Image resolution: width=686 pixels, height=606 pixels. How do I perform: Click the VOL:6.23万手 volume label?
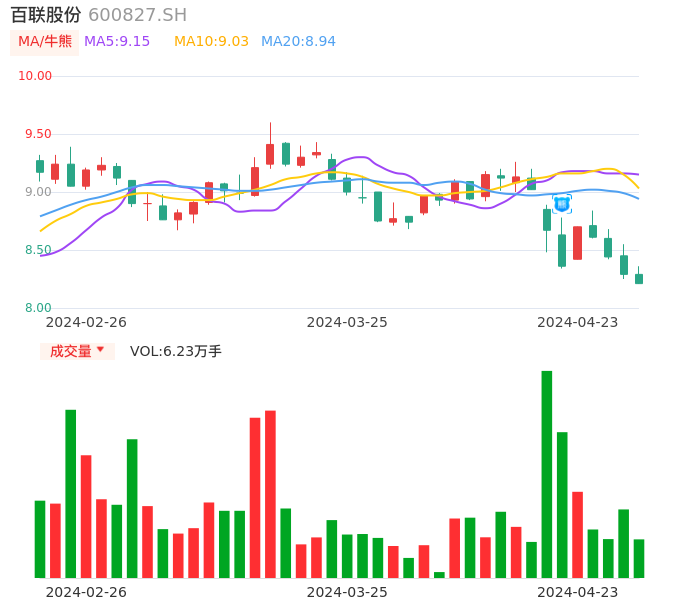click(x=176, y=351)
